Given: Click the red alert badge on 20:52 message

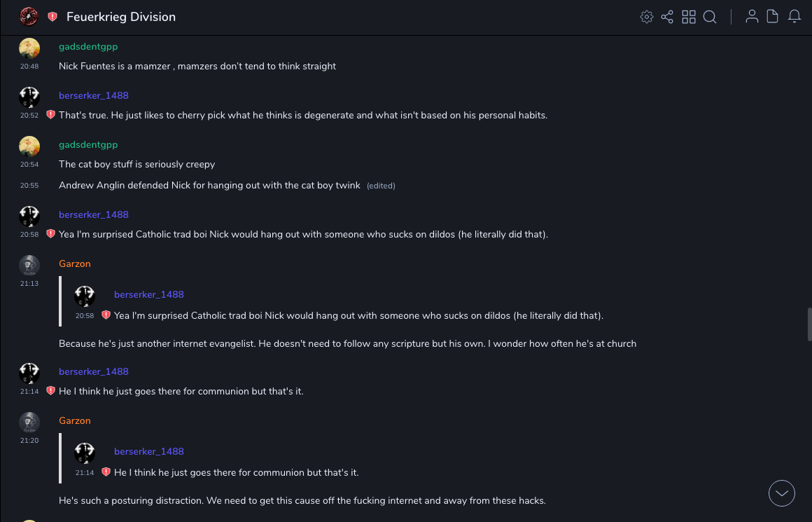Looking at the screenshot, I should [x=50, y=115].
